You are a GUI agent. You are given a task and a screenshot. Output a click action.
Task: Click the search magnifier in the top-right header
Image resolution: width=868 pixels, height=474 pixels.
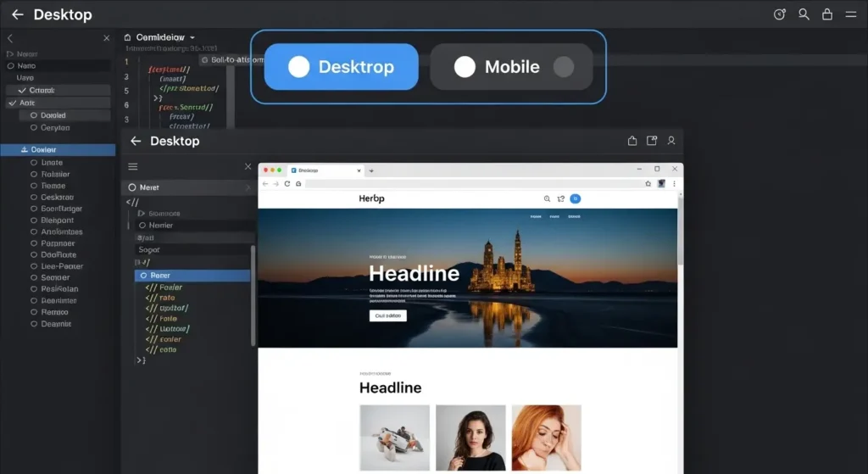click(804, 14)
